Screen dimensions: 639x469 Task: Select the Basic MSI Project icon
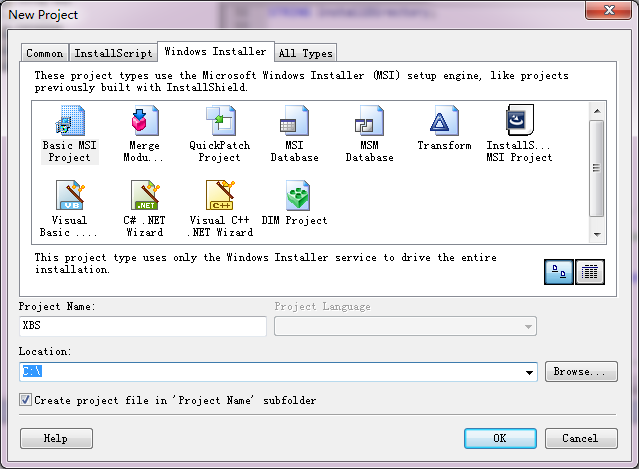[x=70, y=121]
